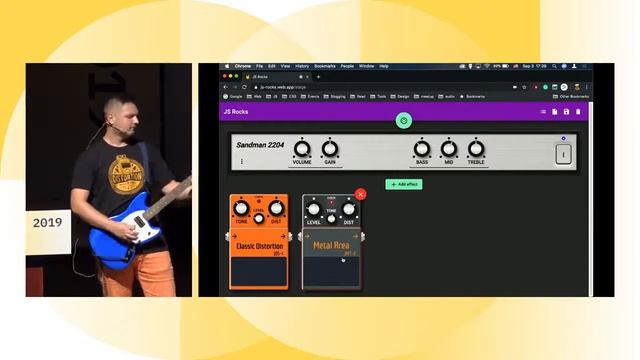Click the TONE knob on Classic Distortion

tap(241, 209)
